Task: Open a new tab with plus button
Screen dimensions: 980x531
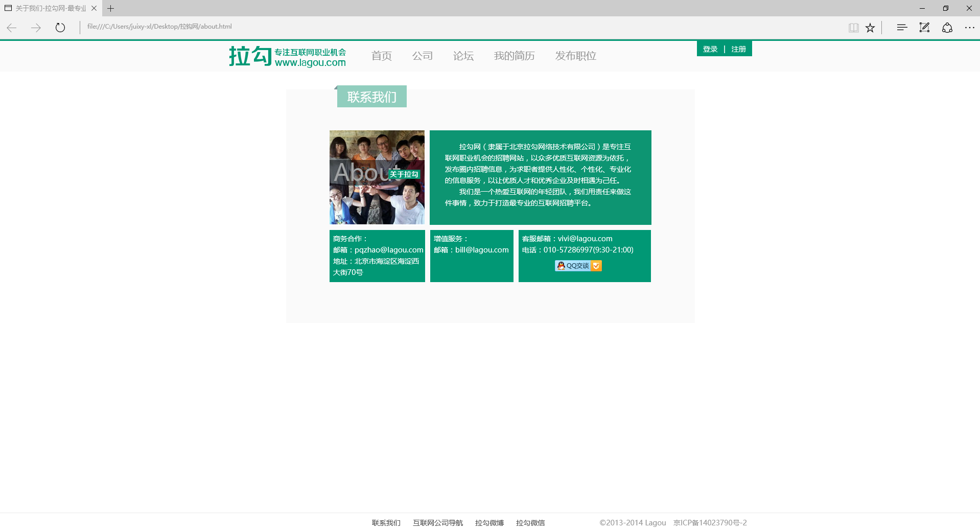Action: (110, 8)
